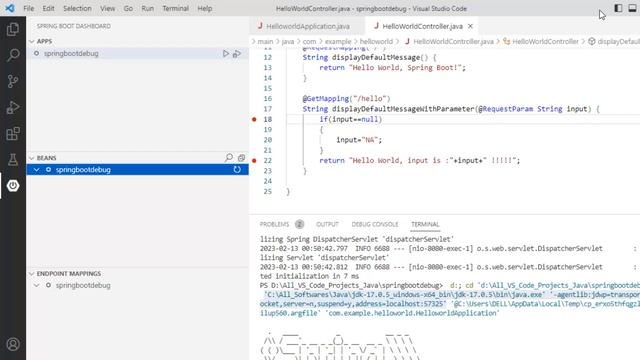The image size is (640, 360).
Task: Open the Explorer view in activity bar
Action: tap(13, 29)
